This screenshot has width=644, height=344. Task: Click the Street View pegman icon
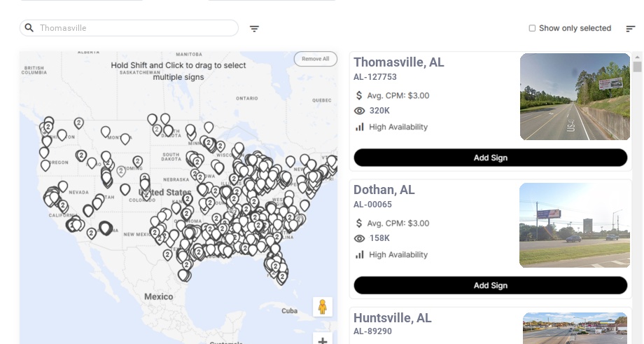pos(323,307)
